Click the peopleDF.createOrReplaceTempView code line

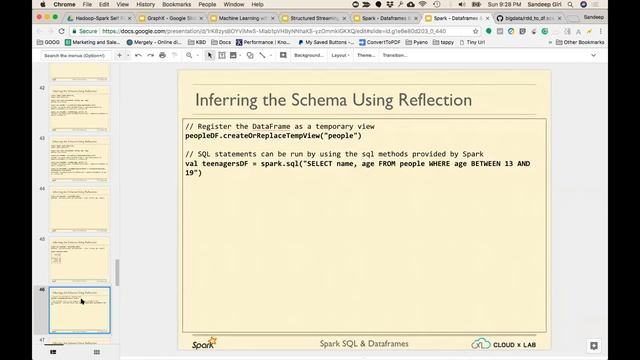click(273, 136)
